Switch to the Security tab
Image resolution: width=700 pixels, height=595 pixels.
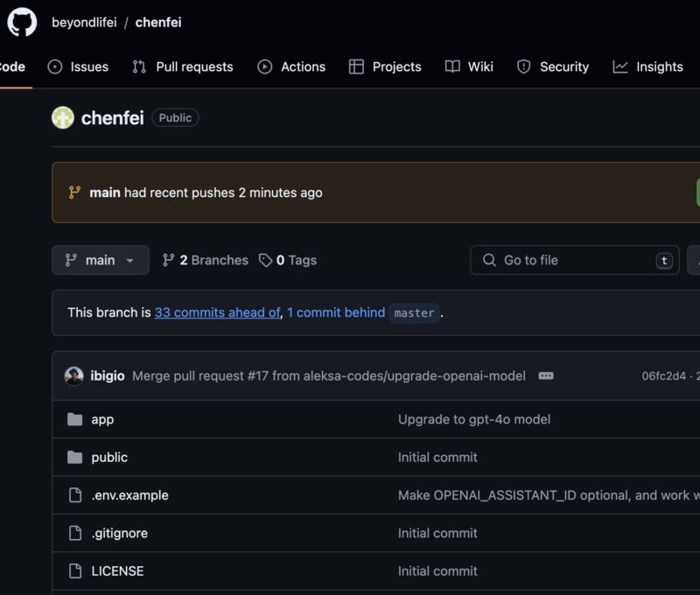tap(553, 67)
